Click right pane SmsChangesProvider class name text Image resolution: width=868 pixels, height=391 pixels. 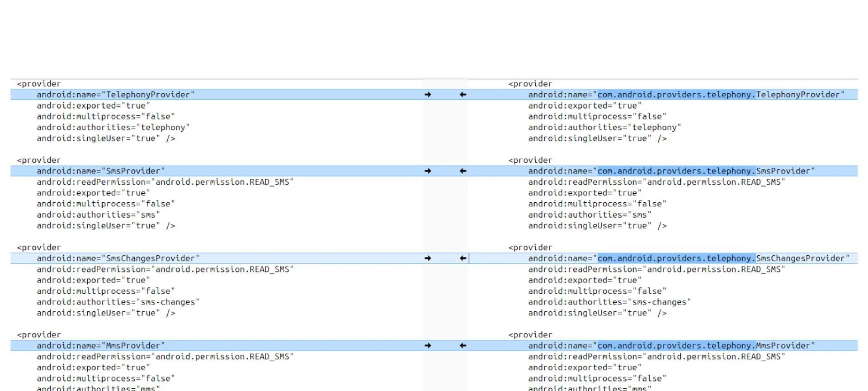800,258
